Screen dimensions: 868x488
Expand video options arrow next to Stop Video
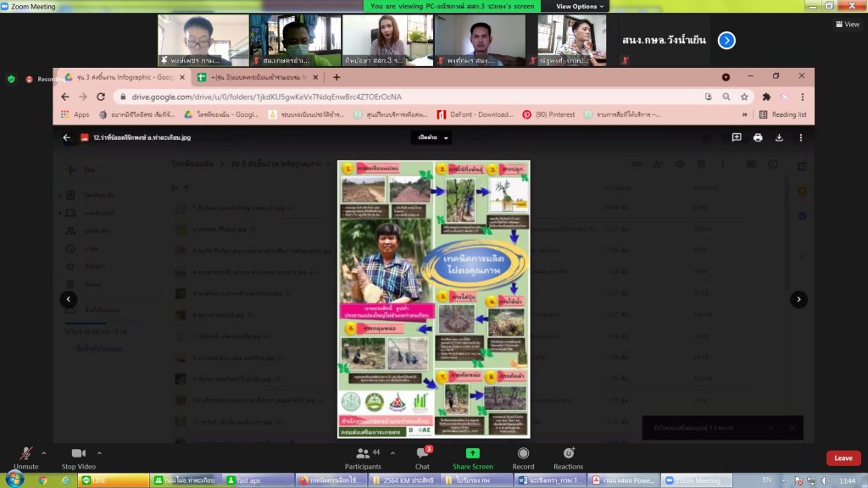pos(99,452)
